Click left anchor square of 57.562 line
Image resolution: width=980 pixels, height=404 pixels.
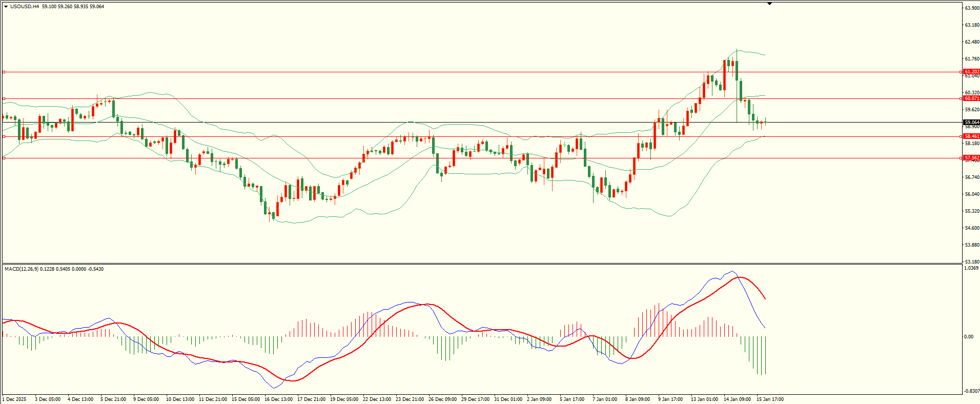click(4, 158)
